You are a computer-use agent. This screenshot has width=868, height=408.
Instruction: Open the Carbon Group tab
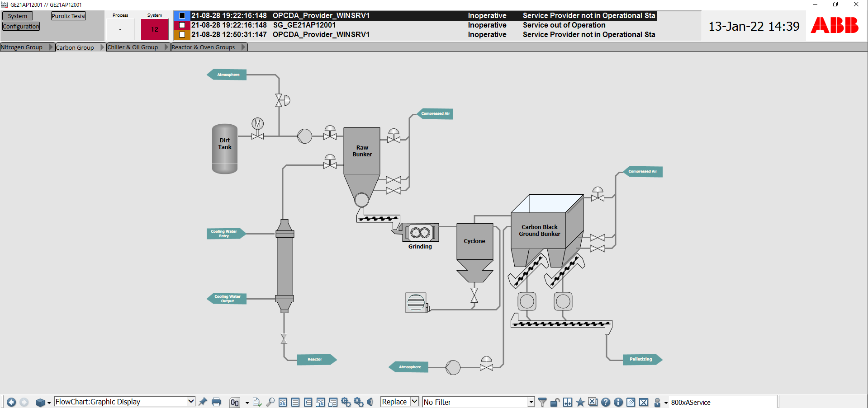click(75, 47)
